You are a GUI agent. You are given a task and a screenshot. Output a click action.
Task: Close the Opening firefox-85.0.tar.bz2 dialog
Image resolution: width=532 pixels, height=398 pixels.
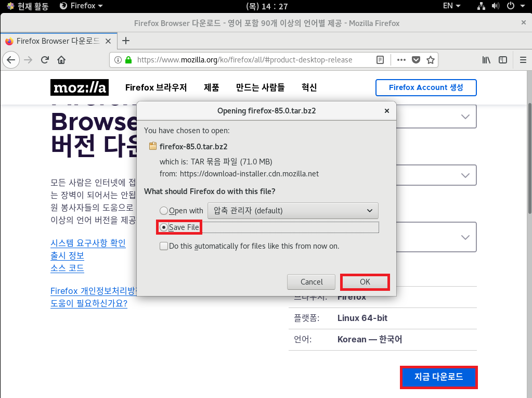[x=387, y=111]
